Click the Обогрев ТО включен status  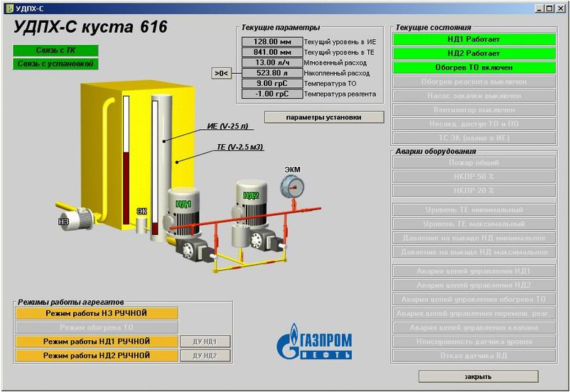tap(473, 67)
